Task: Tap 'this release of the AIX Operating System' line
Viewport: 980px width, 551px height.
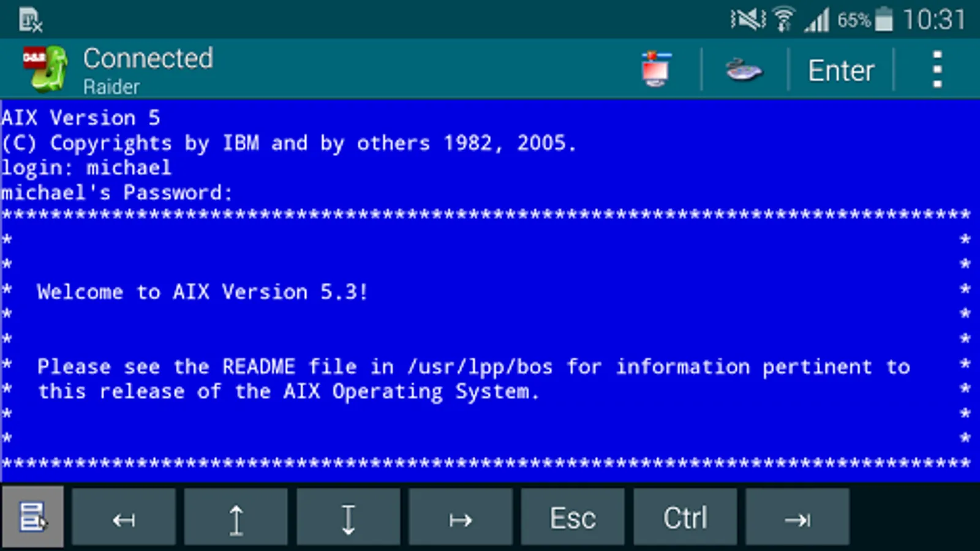Action: [288, 392]
